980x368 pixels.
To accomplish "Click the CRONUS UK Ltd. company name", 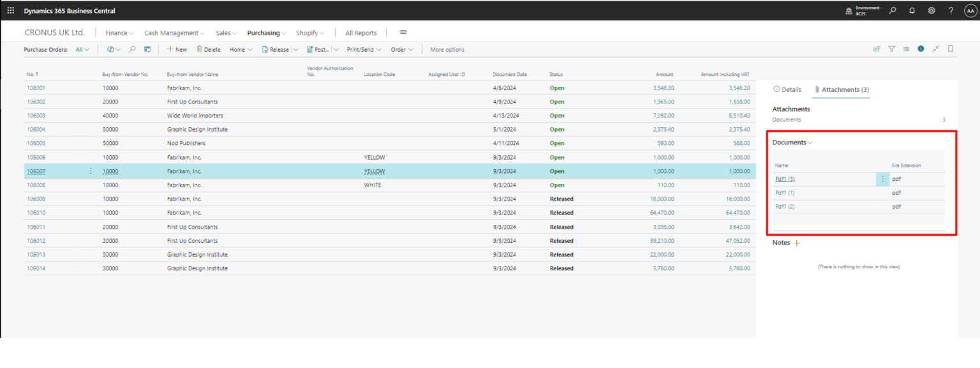I will tap(54, 33).
